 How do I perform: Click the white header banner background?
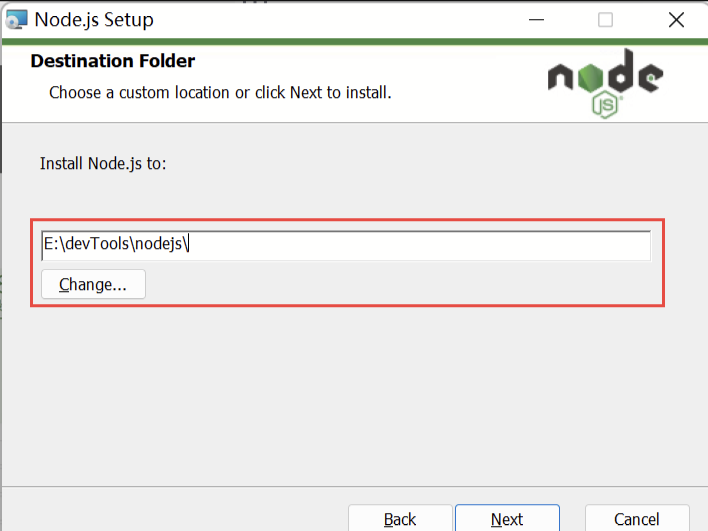(460, 75)
